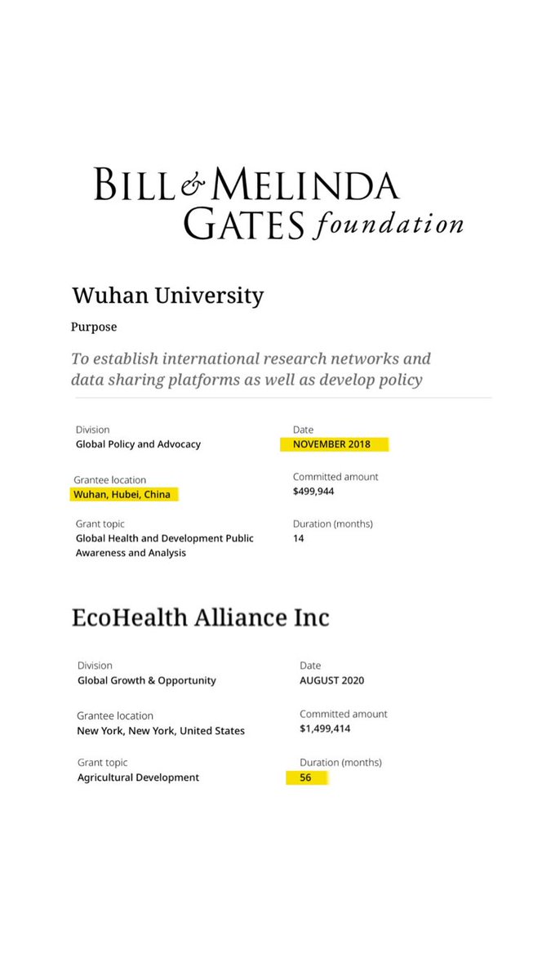This screenshot has width=551, height=980.
Task: Click the Global Health and Development grant topic
Action: click(164, 546)
